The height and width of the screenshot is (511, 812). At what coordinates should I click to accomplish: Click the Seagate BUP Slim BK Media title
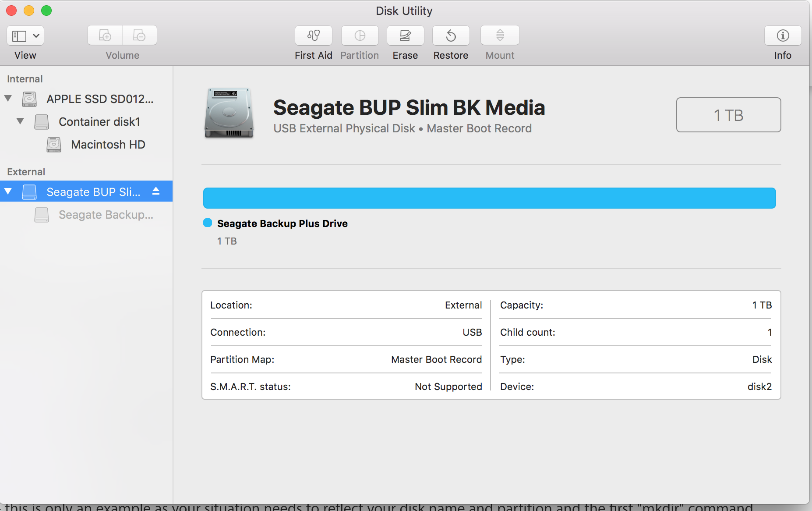pyautogui.click(x=409, y=107)
